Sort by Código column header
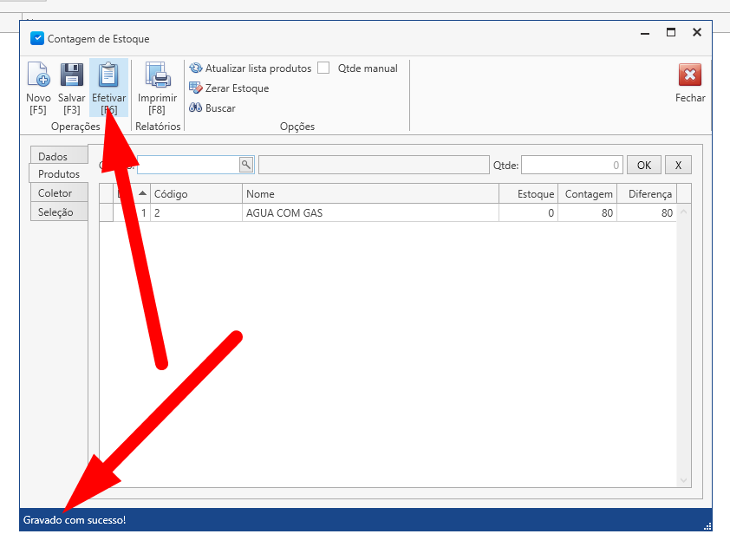The image size is (730, 560). click(195, 194)
